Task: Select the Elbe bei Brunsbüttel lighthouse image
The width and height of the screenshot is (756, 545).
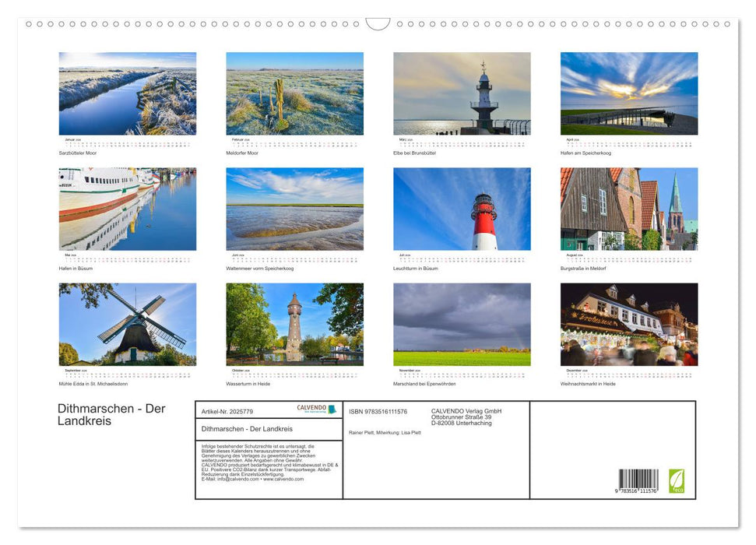Action: coord(462,93)
